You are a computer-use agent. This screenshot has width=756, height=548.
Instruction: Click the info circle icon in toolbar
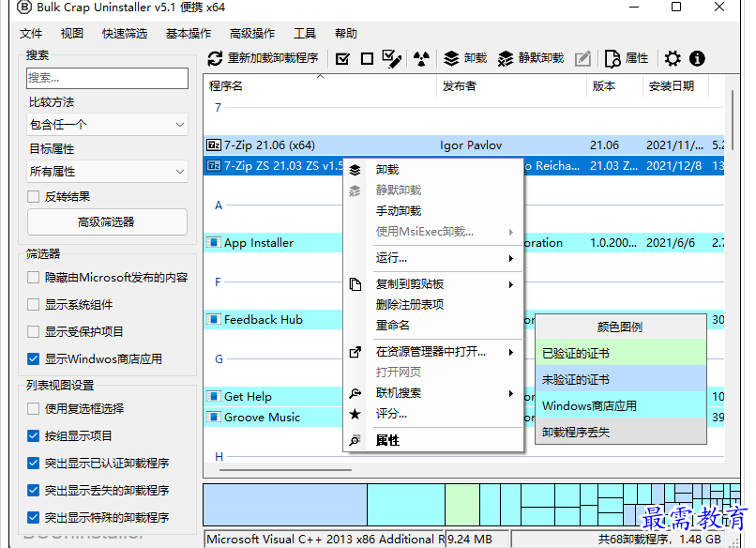[697, 58]
